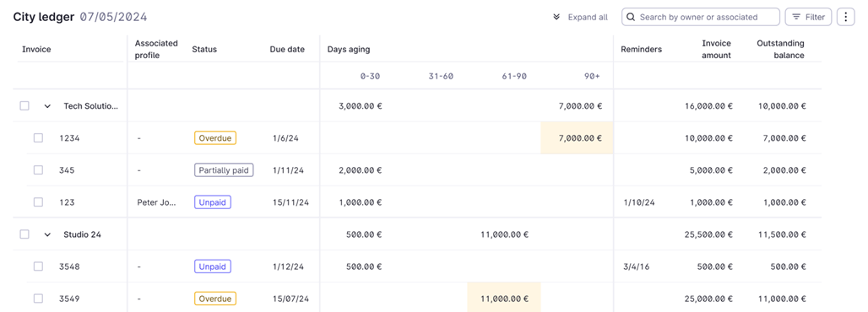Open invoice number 1234
The height and width of the screenshot is (312, 868).
tap(70, 138)
